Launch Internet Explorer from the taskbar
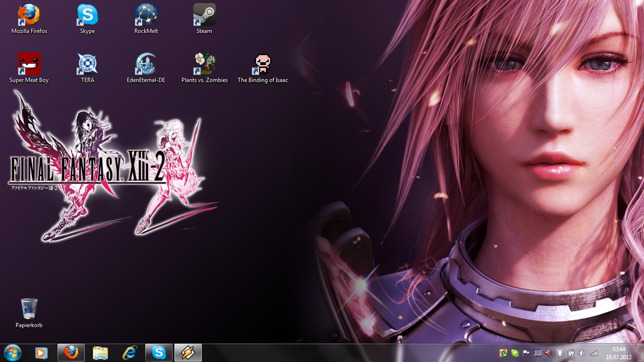 tap(130, 353)
